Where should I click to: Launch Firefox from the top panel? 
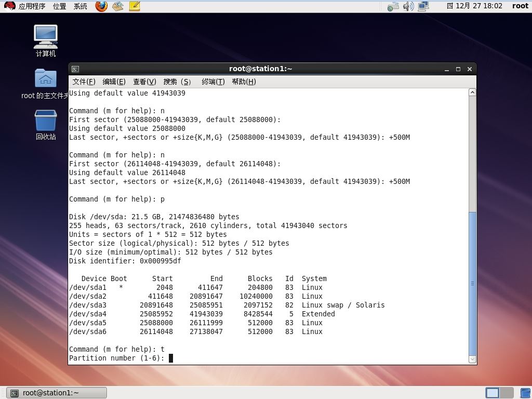101,6
